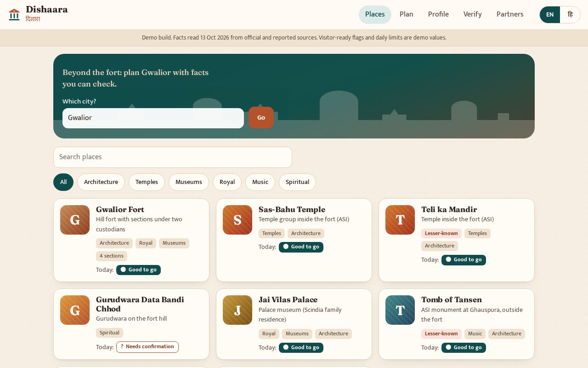Click Tomb of Tansen's Lesser-known tag
Viewport: 588px width, 368px height.
(x=441, y=334)
